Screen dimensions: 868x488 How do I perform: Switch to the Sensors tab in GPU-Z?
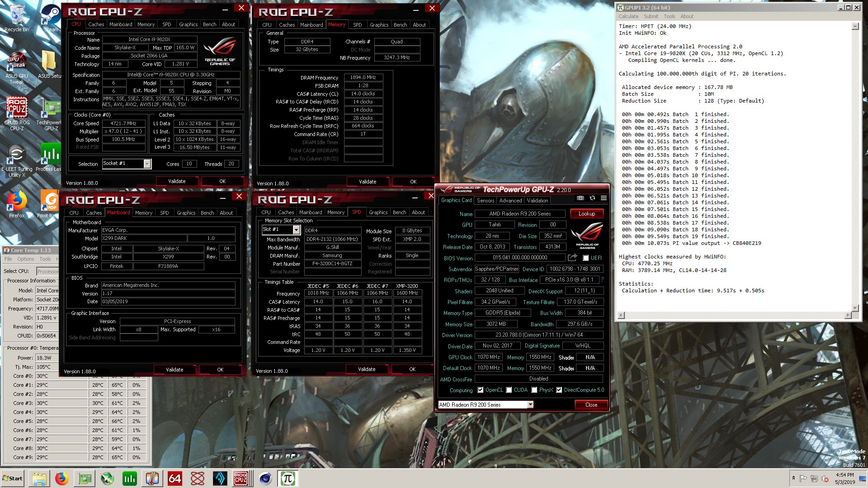tap(486, 201)
